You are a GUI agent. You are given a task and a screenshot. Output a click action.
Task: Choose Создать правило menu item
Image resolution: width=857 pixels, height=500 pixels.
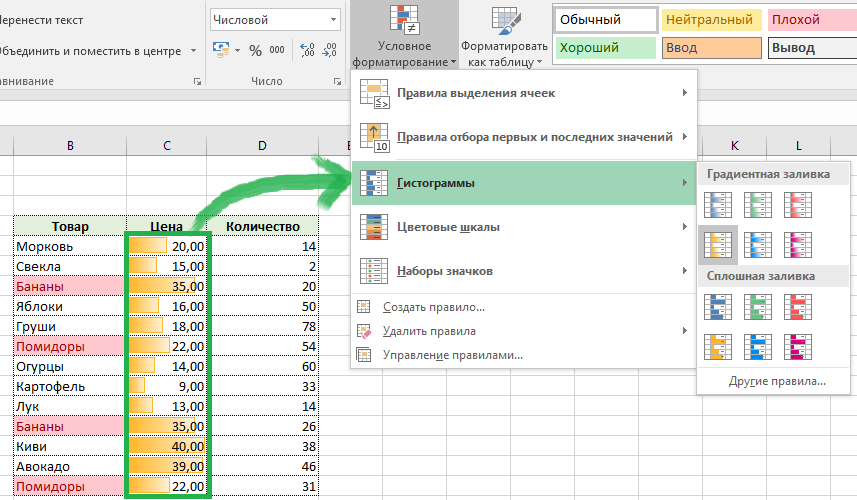524,307
